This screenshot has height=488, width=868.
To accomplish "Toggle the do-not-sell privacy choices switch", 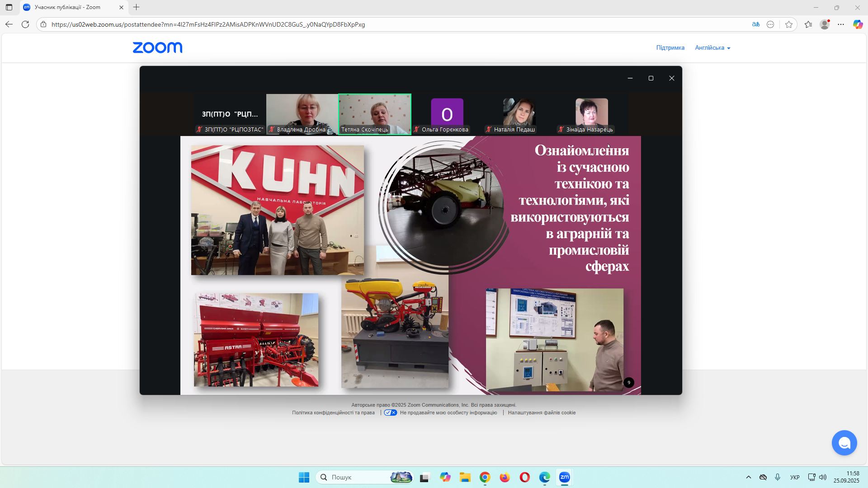I will [391, 413].
